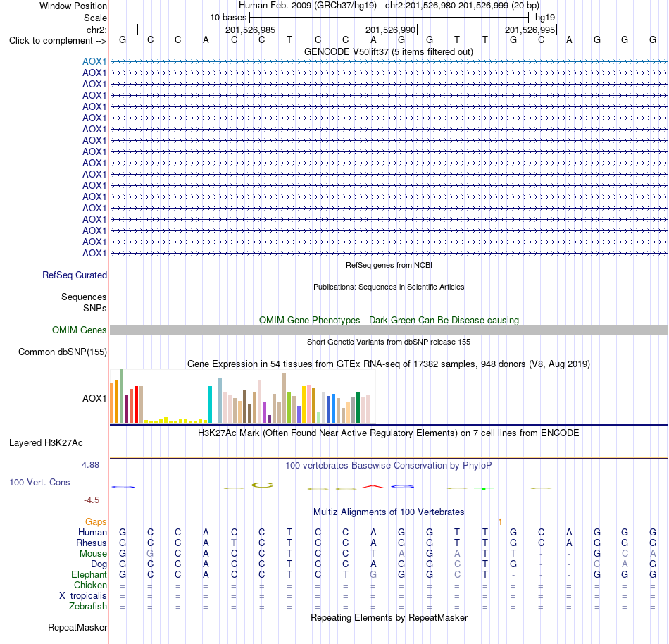
Task: Click the Sequences track label
Action: (x=84, y=297)
